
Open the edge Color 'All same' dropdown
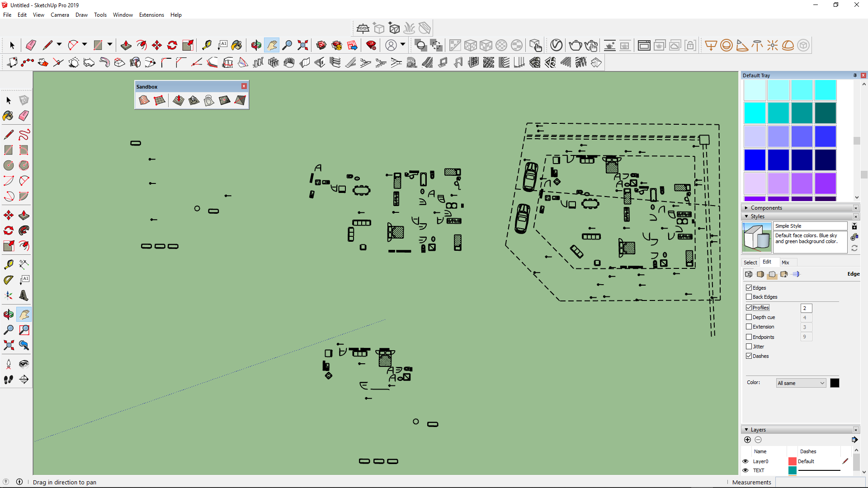point(801,383)
